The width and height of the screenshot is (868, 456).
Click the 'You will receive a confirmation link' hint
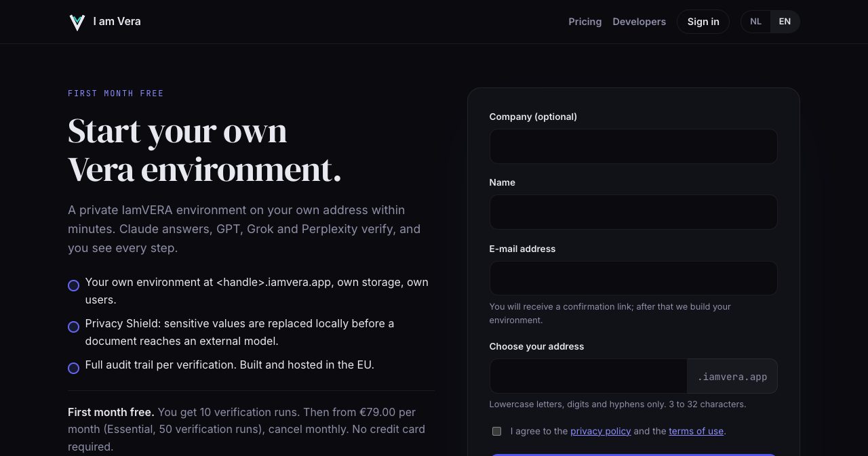[x=610, y=313]
